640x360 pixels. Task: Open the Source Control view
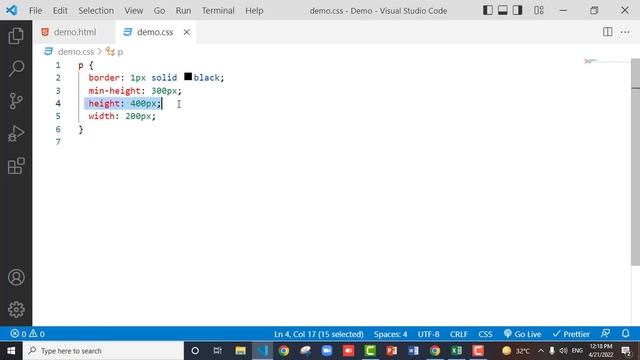point(16,101)
